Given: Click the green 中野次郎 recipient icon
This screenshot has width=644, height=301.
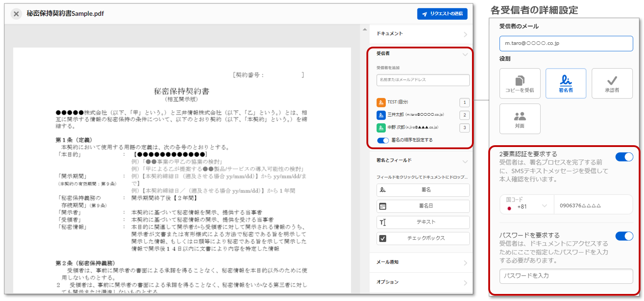Looking at the screenshot, I should [381, 128].
